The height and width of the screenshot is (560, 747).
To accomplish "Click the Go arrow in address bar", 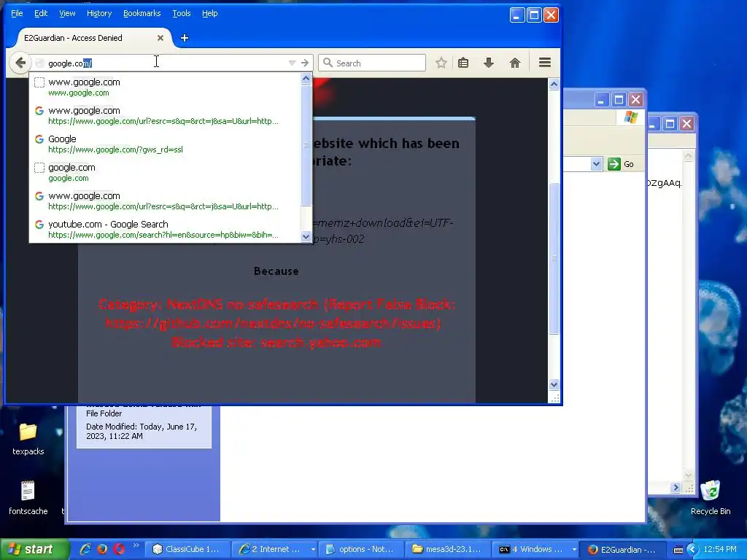I will click(305, 63).
